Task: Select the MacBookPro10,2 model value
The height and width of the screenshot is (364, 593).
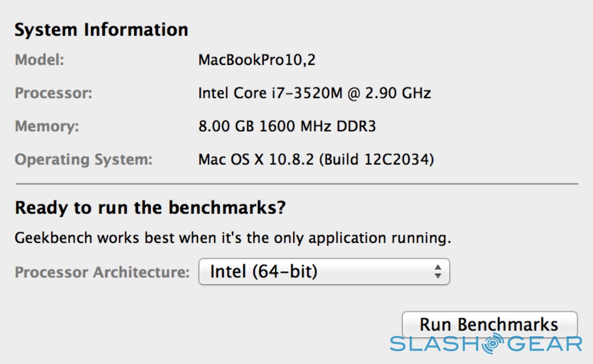Action: click(257, 60)
